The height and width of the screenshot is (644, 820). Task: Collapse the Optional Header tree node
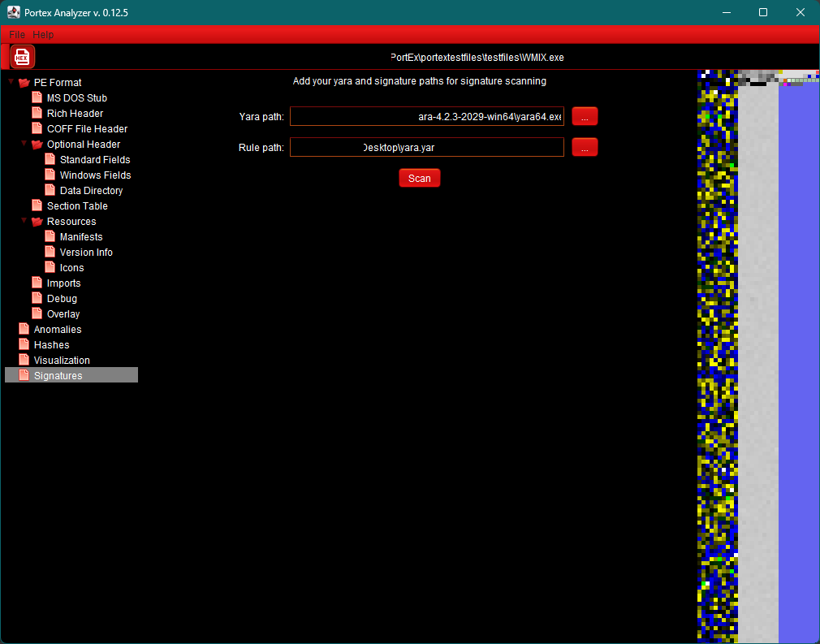24,144
